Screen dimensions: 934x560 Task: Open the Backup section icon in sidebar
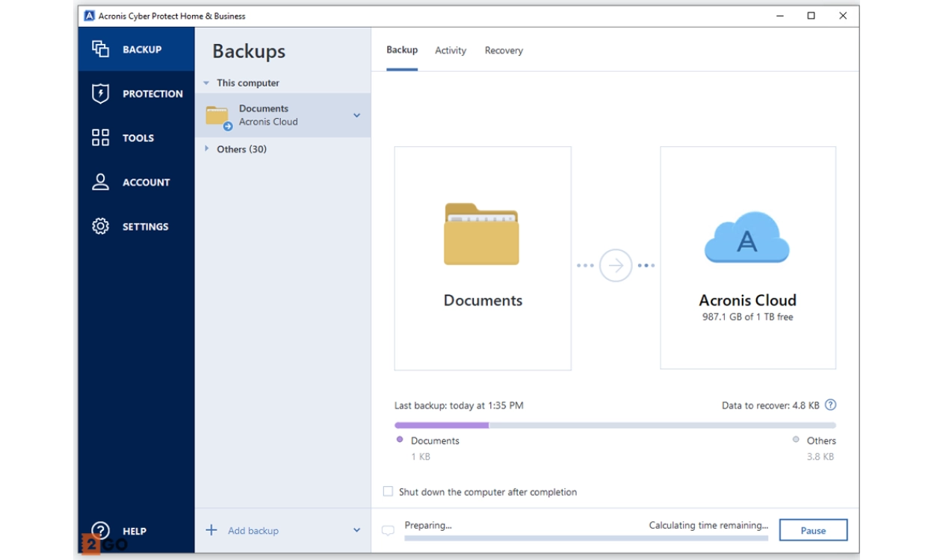100,49
